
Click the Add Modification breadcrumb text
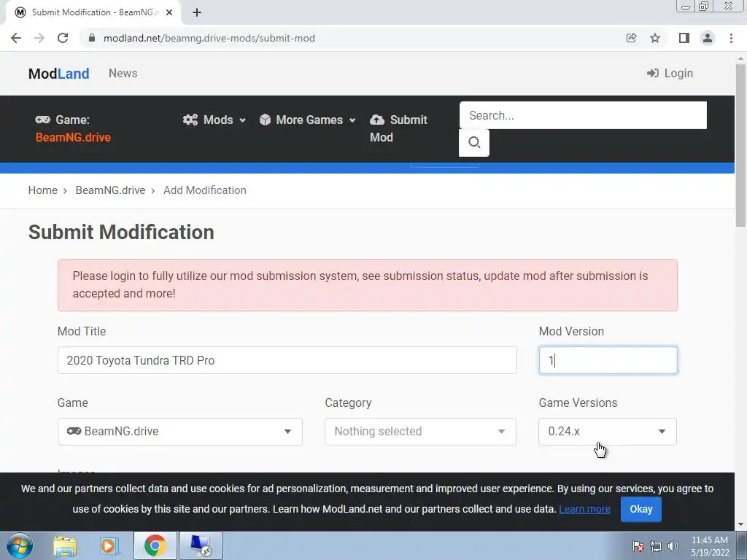click(x=205, y=190)
